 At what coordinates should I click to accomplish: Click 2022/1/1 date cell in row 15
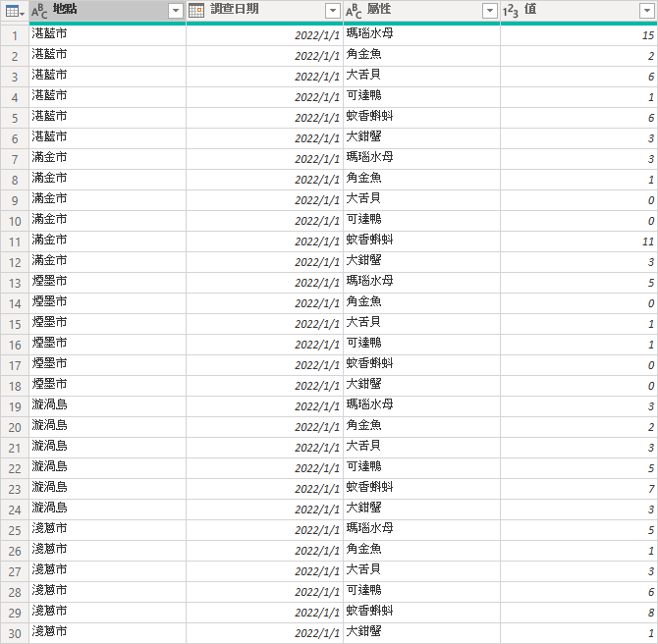coord(264,324)
